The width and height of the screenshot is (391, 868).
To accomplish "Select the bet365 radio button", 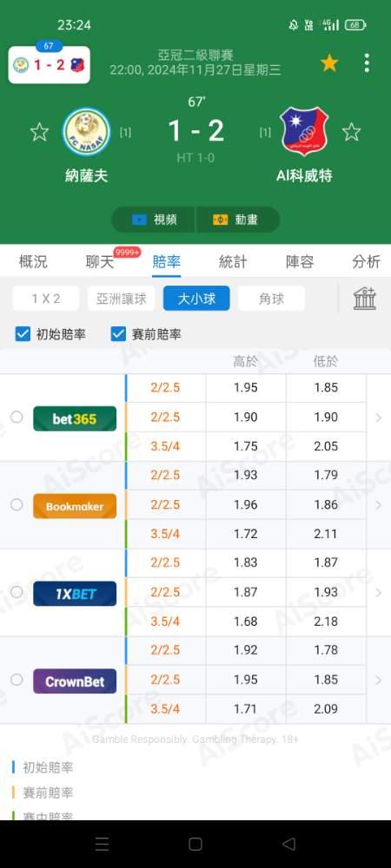I will point(17,417).
